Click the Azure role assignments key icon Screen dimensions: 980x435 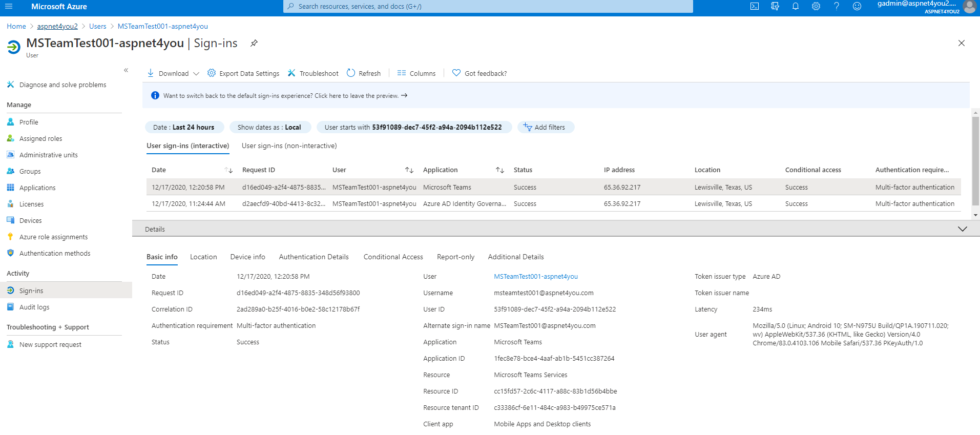click(11, 237)
